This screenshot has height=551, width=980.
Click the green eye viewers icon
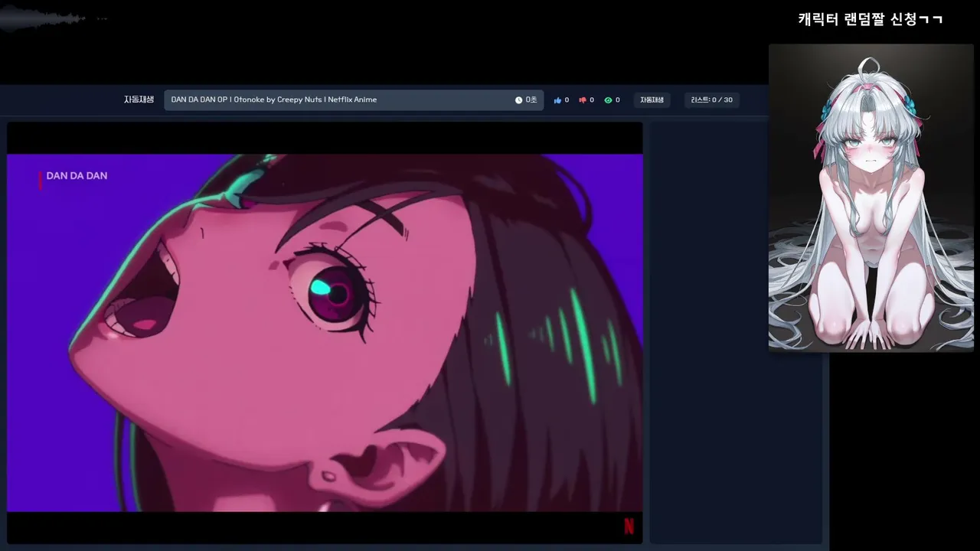608,100
